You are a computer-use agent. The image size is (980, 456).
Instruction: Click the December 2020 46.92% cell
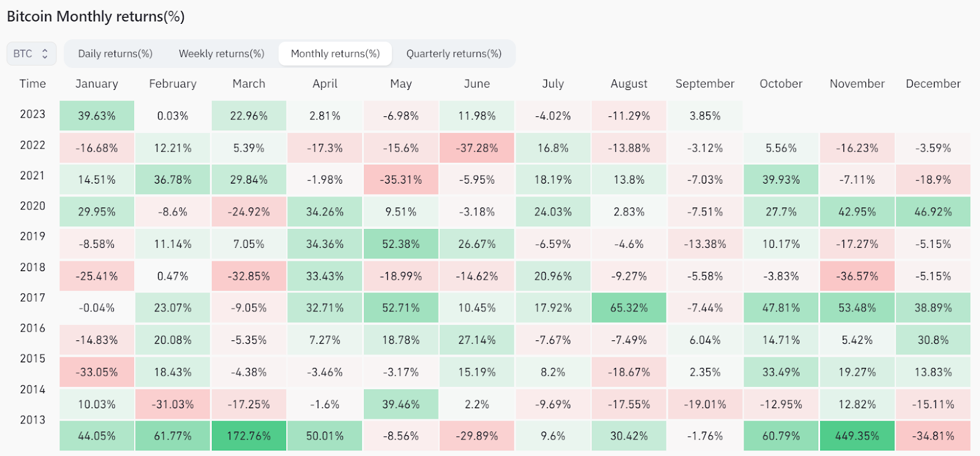click(x=933, y=212)
